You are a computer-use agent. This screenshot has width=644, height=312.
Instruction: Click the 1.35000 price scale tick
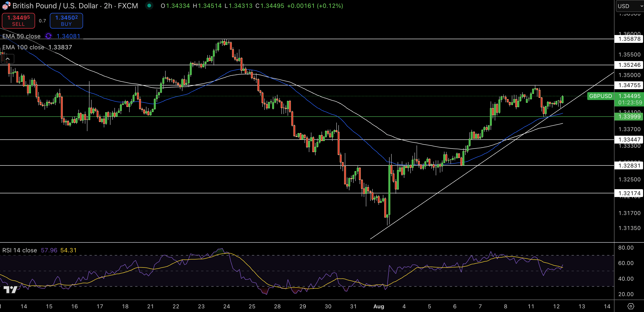coord(629,75)
